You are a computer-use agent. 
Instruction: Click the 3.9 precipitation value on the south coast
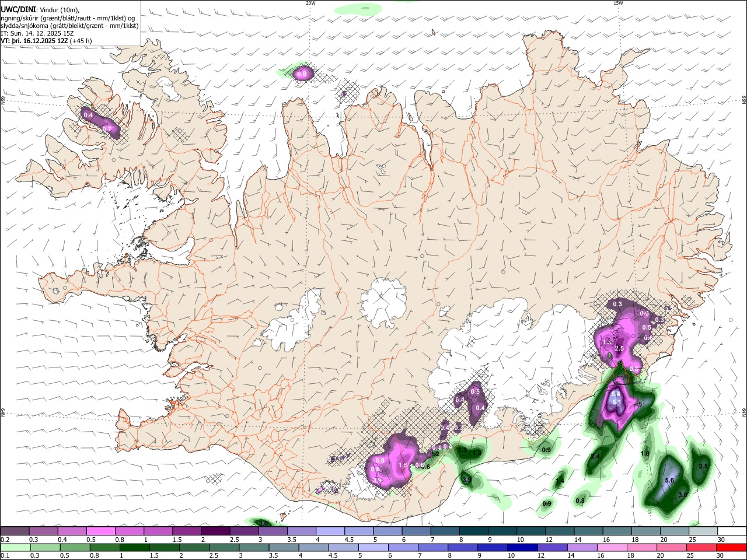click(x=466, y=480)
